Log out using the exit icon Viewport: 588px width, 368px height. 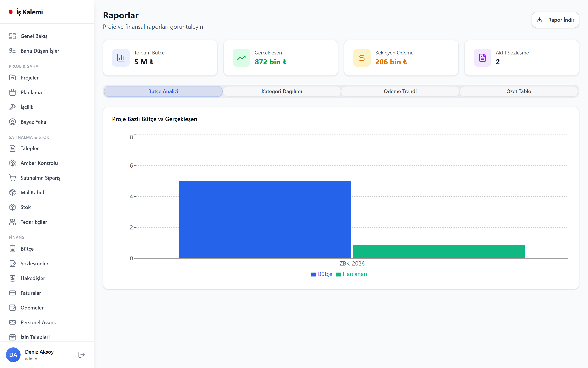tap(82, 355)
